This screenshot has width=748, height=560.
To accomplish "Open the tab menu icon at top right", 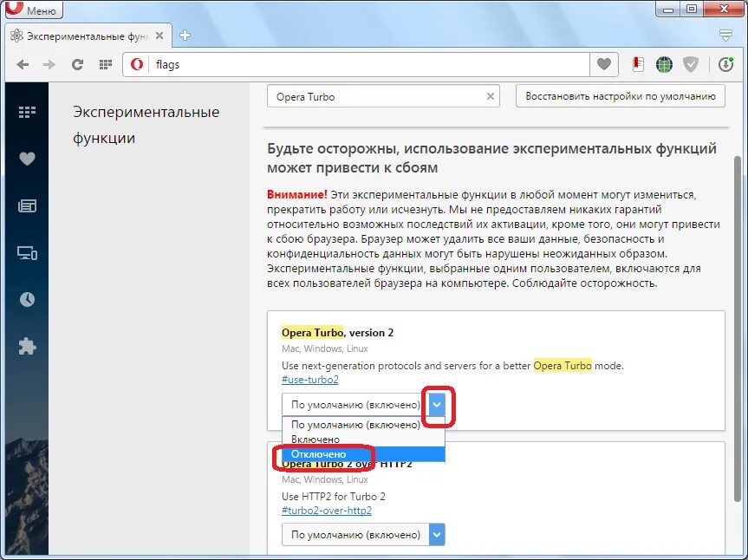I will pyautogui.click(x=725, y=35).
